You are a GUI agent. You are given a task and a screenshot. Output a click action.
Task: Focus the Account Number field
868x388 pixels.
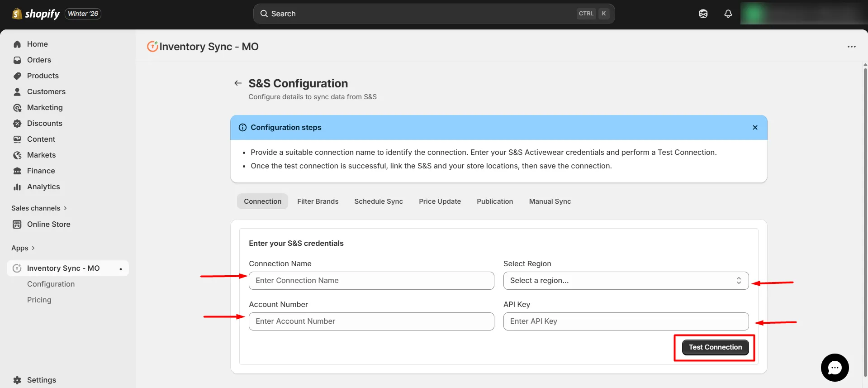[371, 321]
